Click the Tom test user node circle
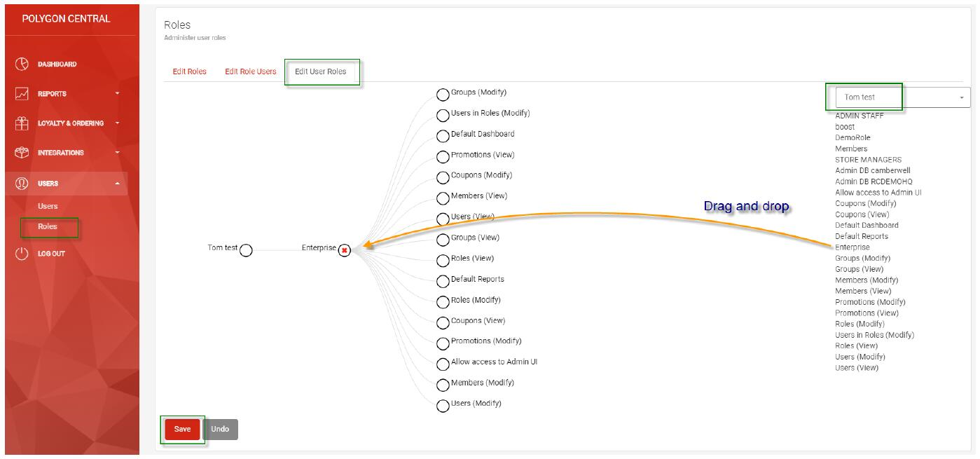 pos(246,251)
